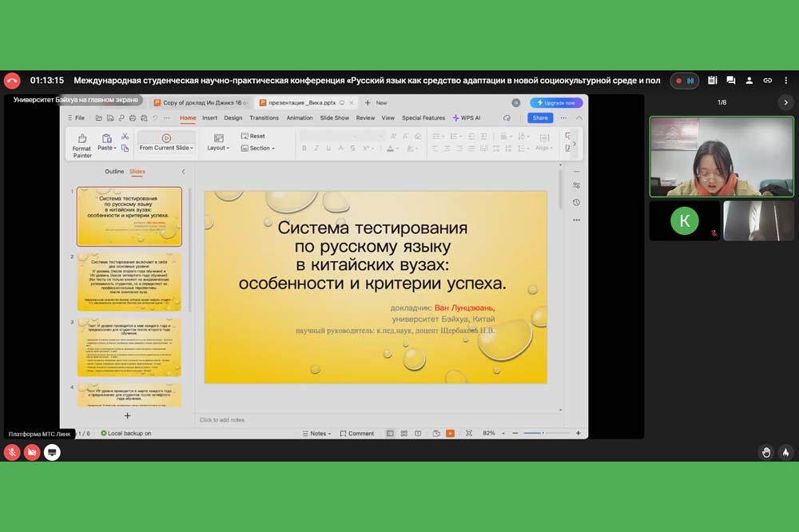Open the participants list icon

click(749, 81)
